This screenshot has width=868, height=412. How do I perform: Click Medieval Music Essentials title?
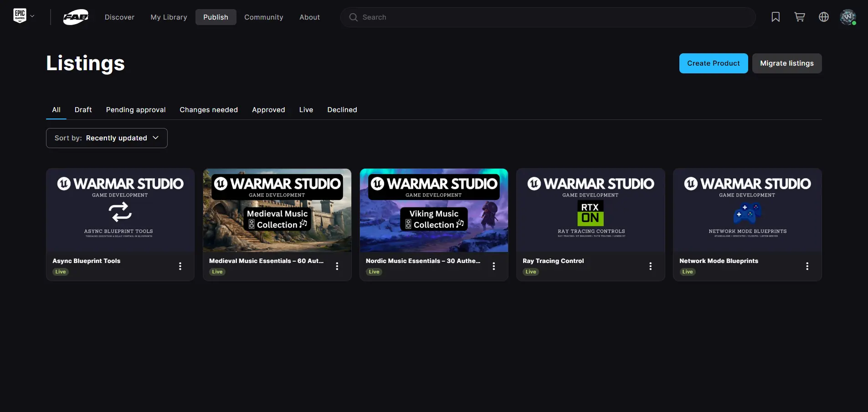coord(267,261)
